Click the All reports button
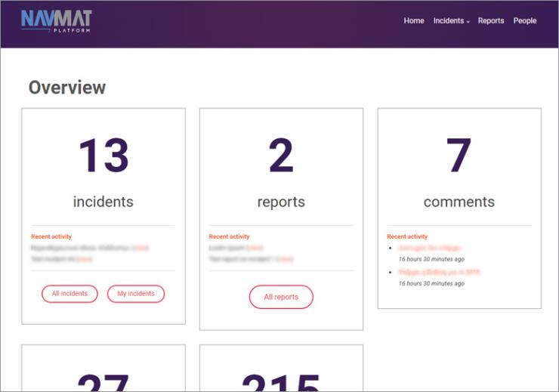The height and width of the screenshot is (392, 559). tap(281, 297)
